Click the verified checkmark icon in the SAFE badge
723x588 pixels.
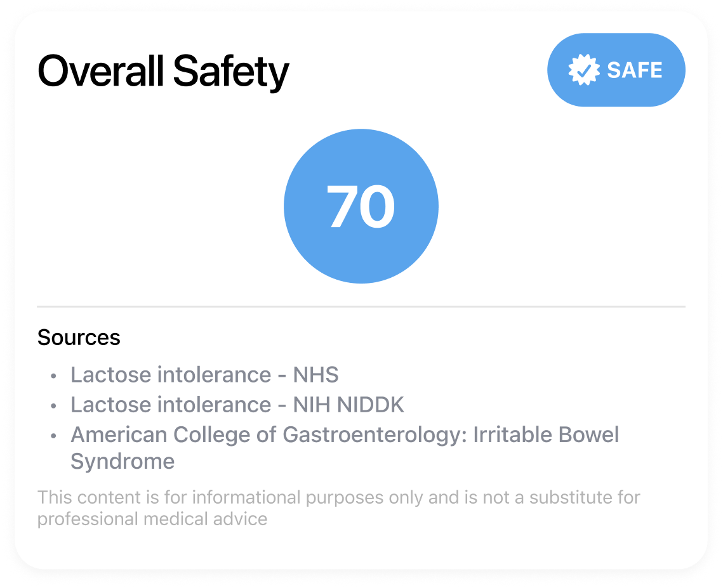point(585,69)
